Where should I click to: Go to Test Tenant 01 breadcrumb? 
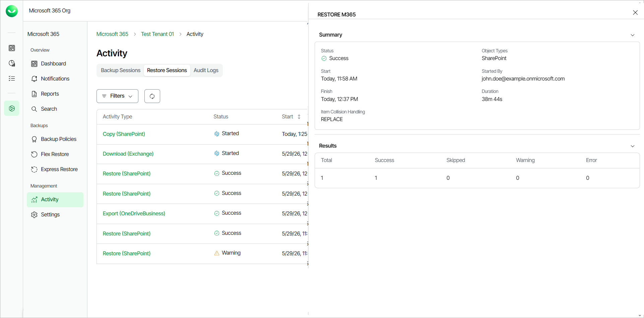click(x=157, y=34)
